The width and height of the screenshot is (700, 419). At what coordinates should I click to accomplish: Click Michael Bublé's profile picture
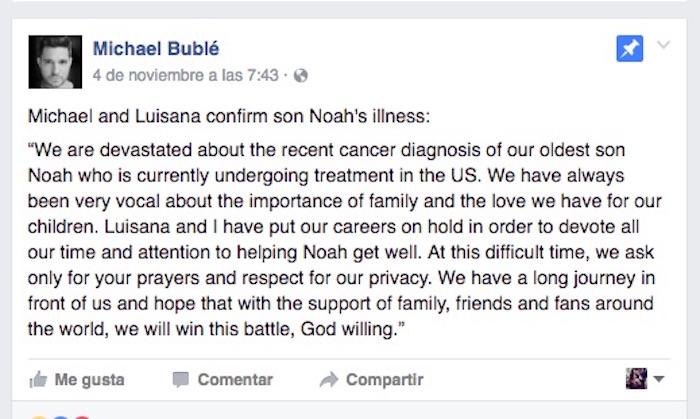[x=55, y=60]
